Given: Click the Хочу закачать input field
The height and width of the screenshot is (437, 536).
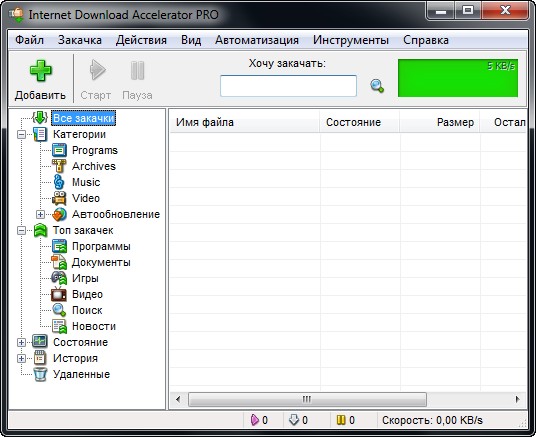Looking at the screenshot, I should (288, 86).
